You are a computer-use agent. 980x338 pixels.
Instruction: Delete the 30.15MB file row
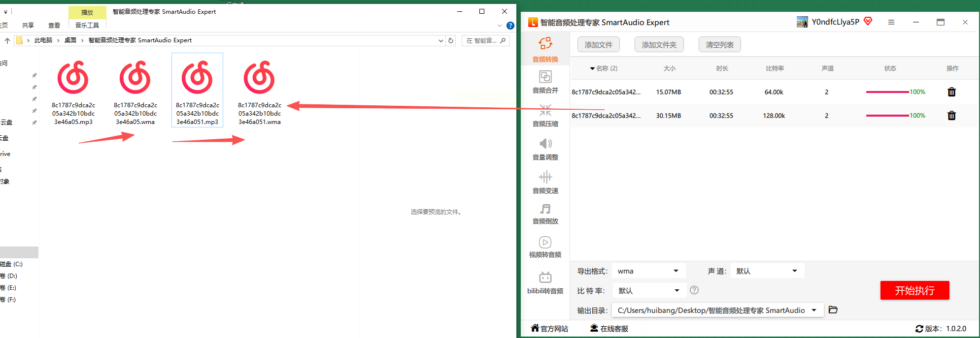tap(951, 116)
